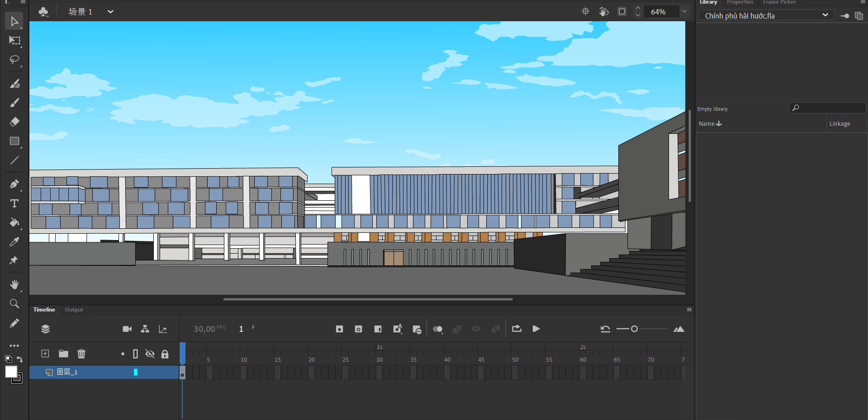Select the Free Transform tool

click(x=14, y=41)
